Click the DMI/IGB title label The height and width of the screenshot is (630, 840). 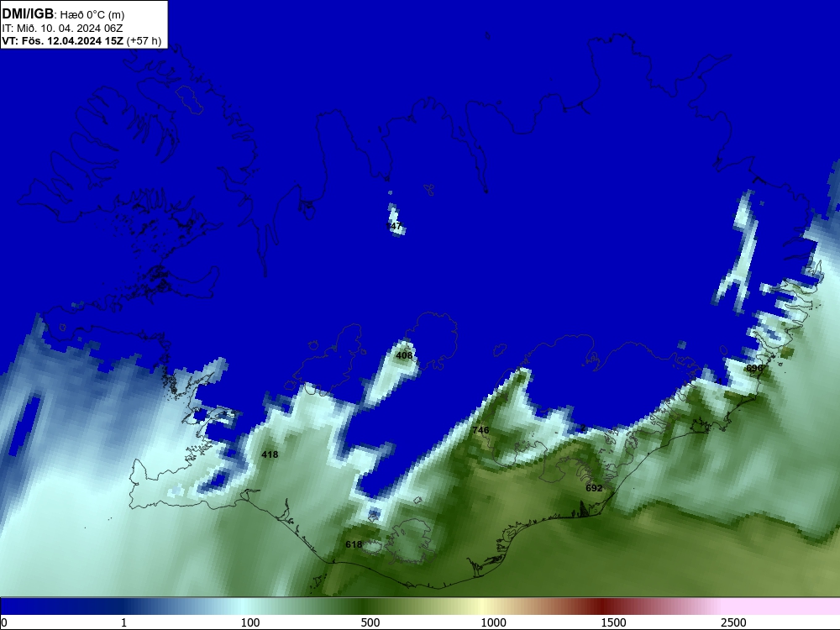(x=28, y=14)
